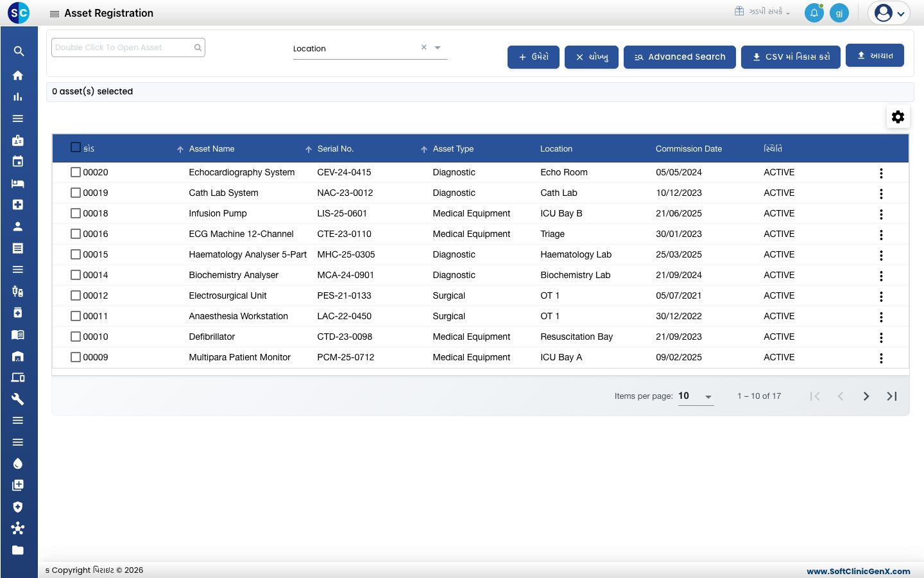
Task: Open the hospital bed icon in sidebar
Action: 18,183
